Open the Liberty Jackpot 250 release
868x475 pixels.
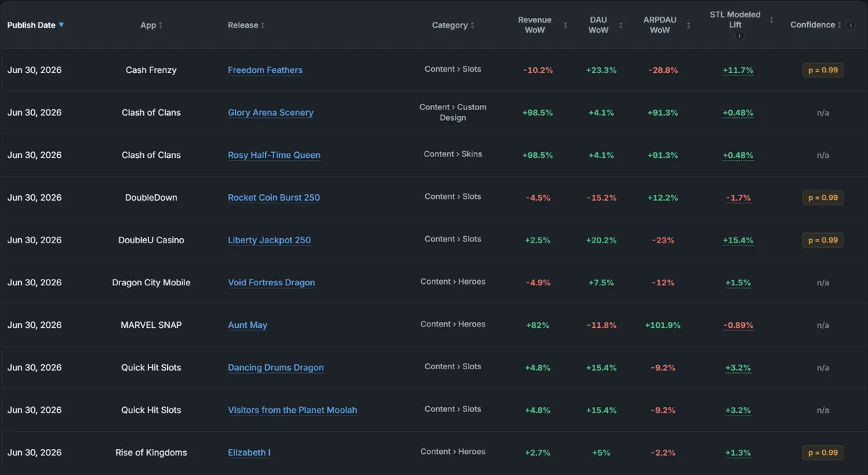269,240
